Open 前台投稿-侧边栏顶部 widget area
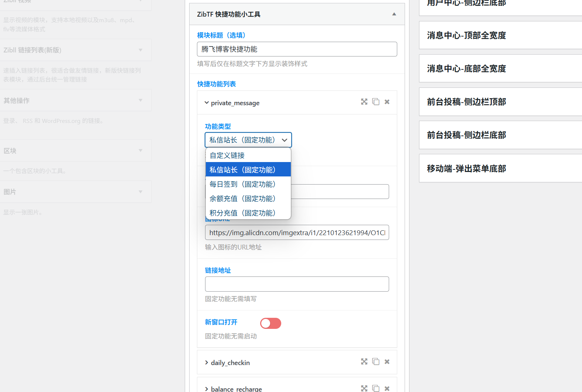This screenshot has height=392, width=582. [x=501, y=102]
